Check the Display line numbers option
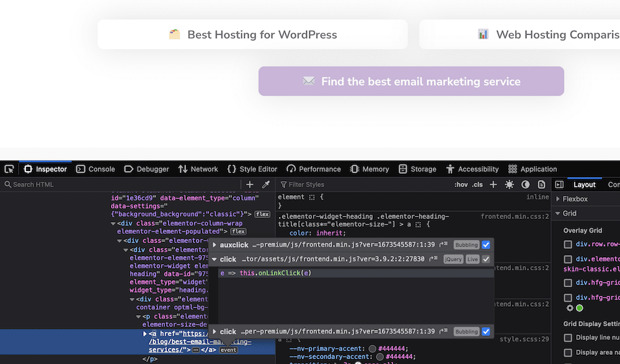The width and height of the screenshot is (620, 364). pos(568,337)
